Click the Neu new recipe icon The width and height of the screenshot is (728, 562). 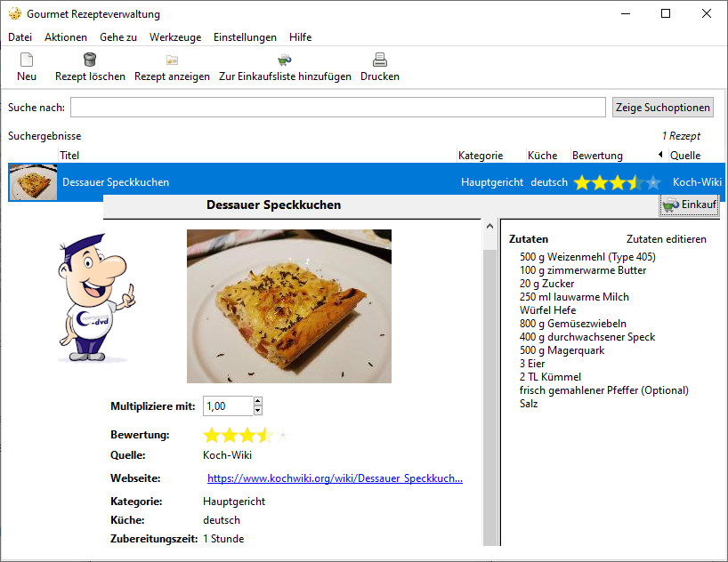click(27, 60)
